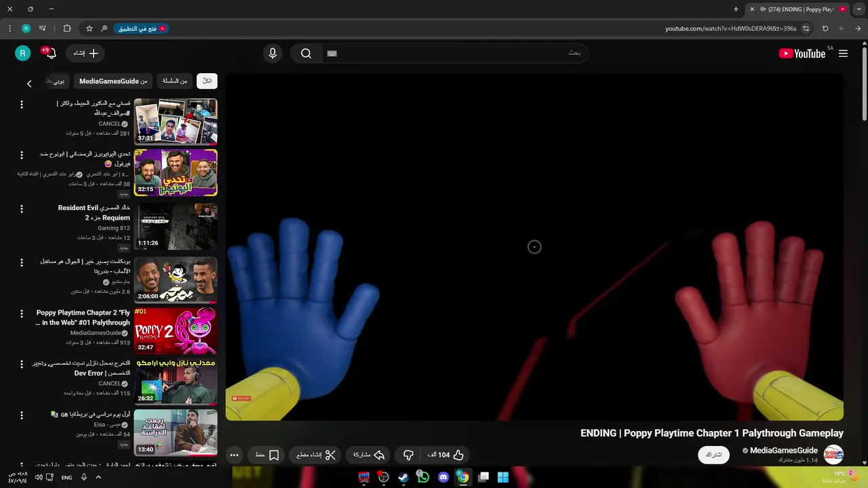Select the partially hidden بوبي بلاي chip
The width and height of the screenshot is (868, 488).
[x=57, y=81]
